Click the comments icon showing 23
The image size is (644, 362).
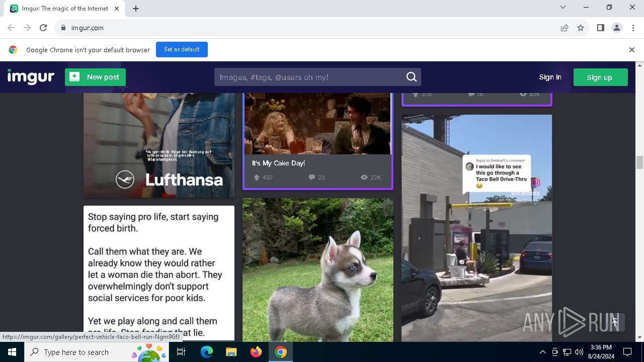pyautogui.click(x=312, y=177)
